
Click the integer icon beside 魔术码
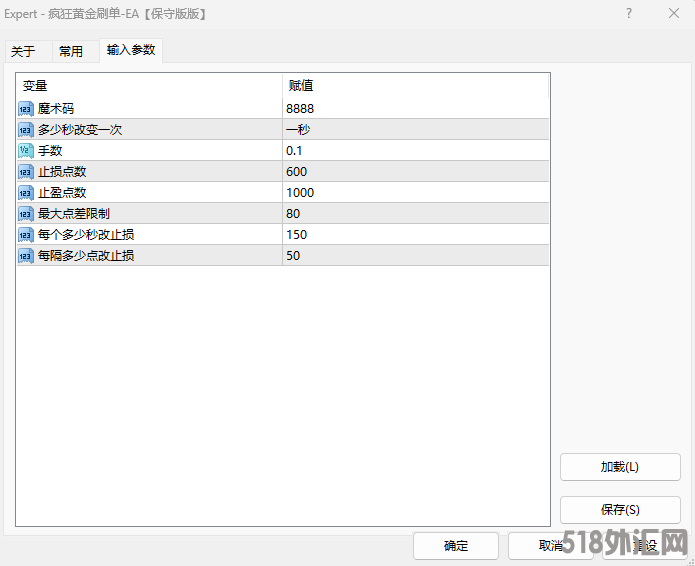pos(26,109)
